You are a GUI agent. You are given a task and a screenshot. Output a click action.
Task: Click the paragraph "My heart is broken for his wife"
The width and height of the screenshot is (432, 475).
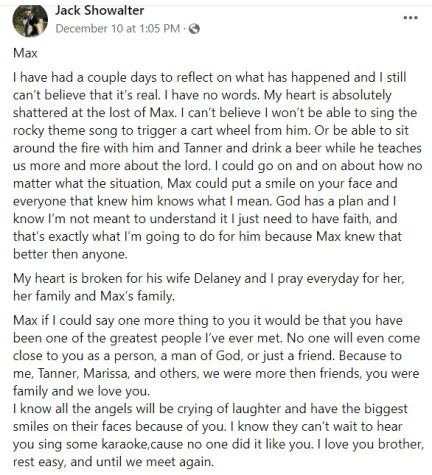(x=209, y=287)
